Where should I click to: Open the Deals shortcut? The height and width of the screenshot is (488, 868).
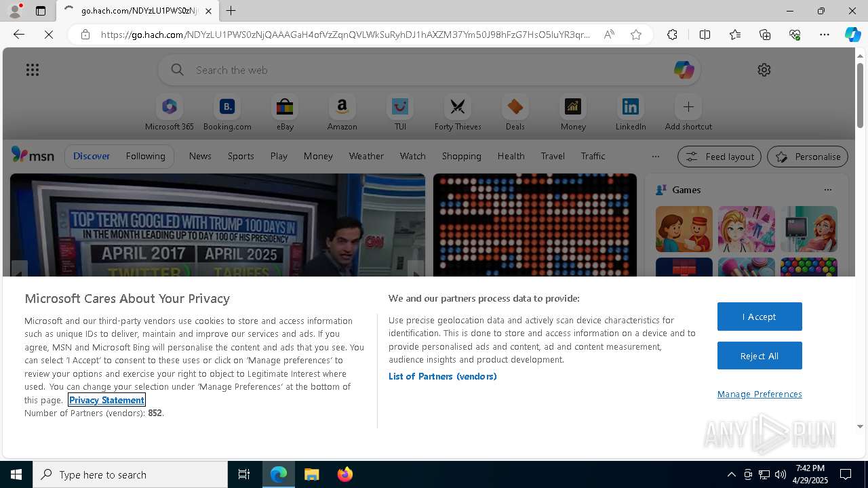tap(515, 113)
